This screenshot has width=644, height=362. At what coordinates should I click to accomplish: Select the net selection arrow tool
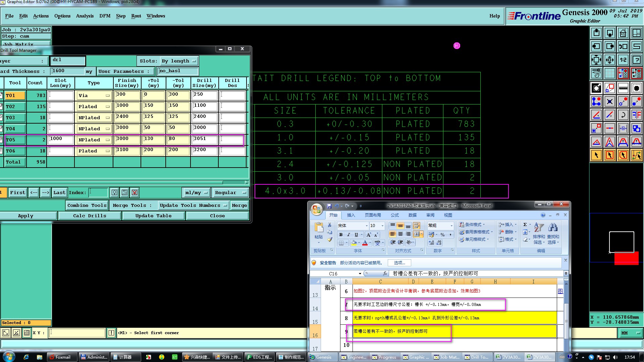[x=636, y=155]
